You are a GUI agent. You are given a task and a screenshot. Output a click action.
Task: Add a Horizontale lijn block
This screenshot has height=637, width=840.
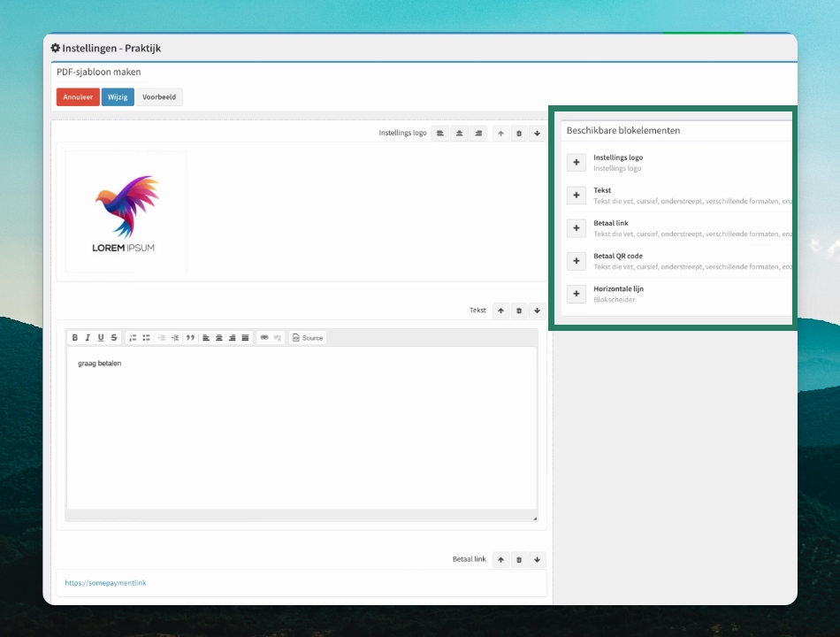[577, 294]
